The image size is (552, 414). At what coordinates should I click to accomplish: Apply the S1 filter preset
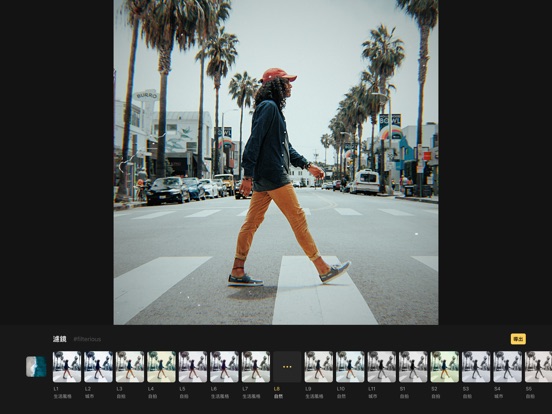[x=413, y=366]
